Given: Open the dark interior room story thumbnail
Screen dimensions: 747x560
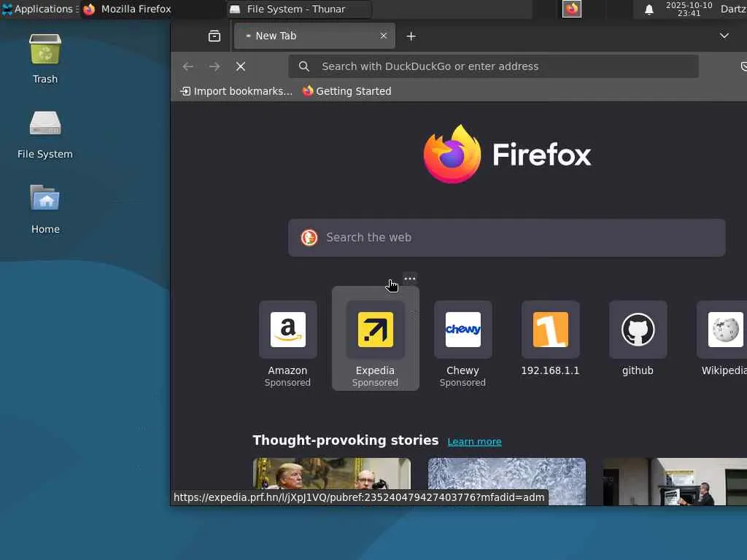Looking at the screenshot, I should pyautogui.click(x=675, y=481).
